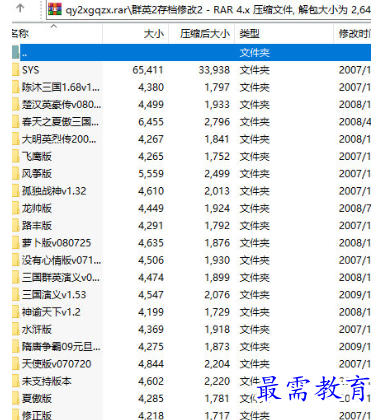Click the SYS folder icon
This screenshot has height=420, width=378.
16,70
